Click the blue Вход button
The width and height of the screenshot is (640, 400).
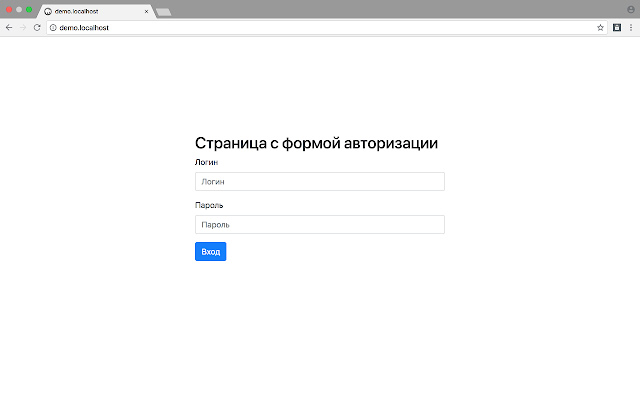[x=211, y=251]
